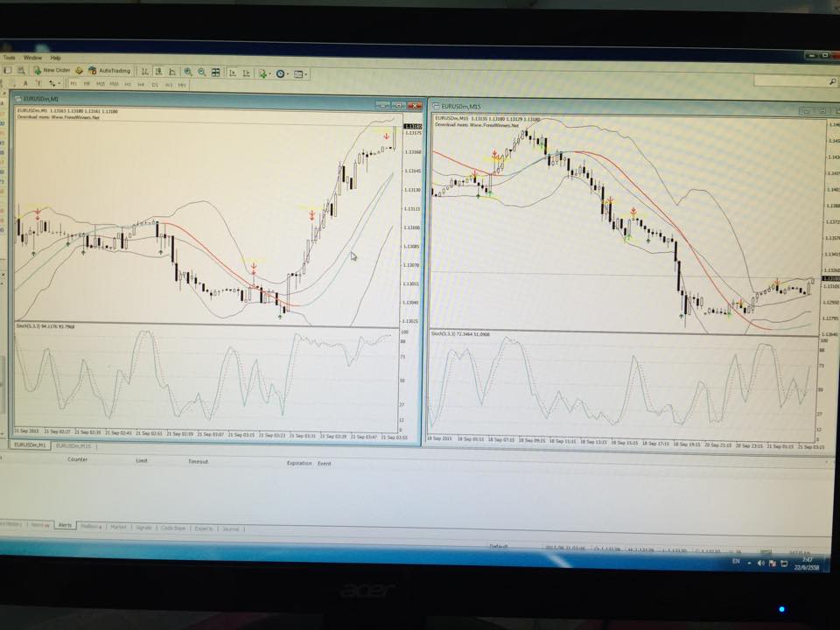Tile chart windows with the grid icon

pyautogui.click(x=215, y=73)
